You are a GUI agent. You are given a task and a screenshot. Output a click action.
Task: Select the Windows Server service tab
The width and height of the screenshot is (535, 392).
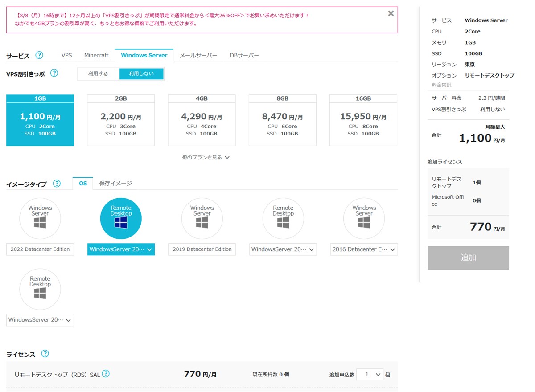tap(144, 55)
